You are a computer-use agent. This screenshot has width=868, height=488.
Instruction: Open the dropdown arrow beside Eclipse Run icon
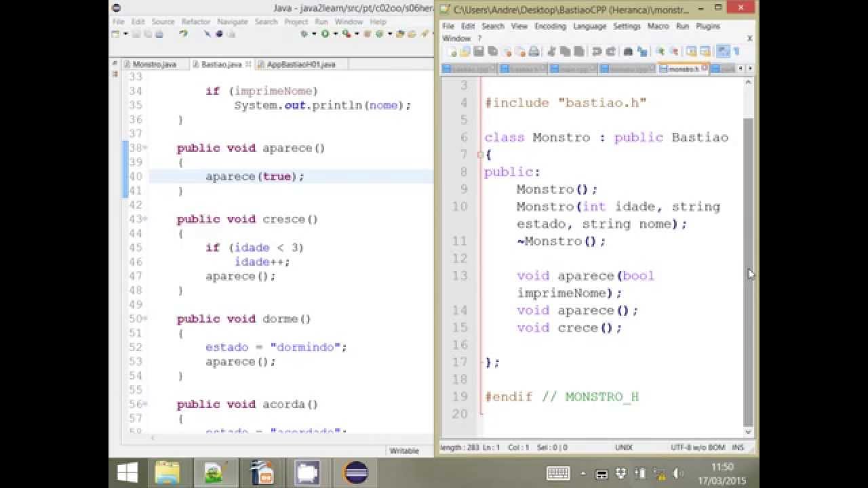click(x=336, y=34)
